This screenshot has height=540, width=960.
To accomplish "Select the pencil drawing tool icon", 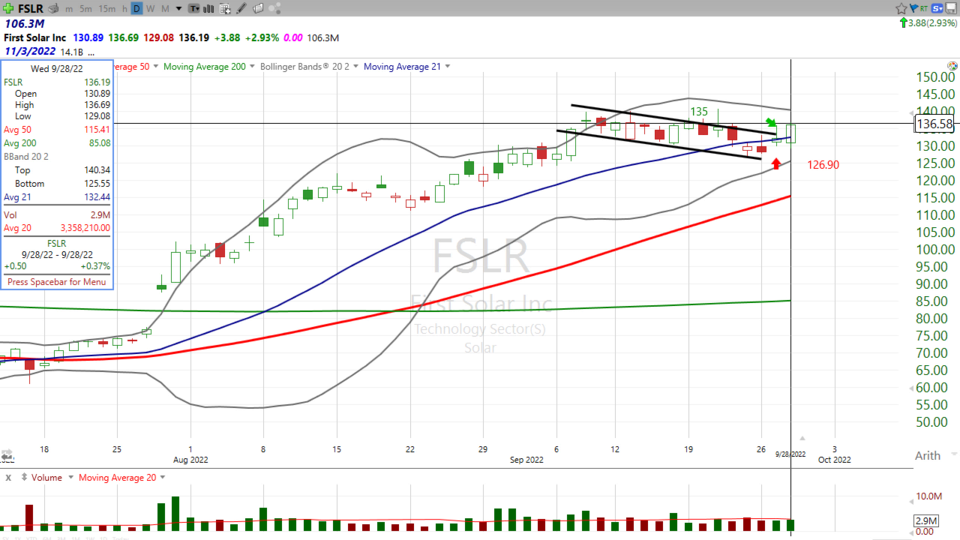I will click(x=241, y=9).
